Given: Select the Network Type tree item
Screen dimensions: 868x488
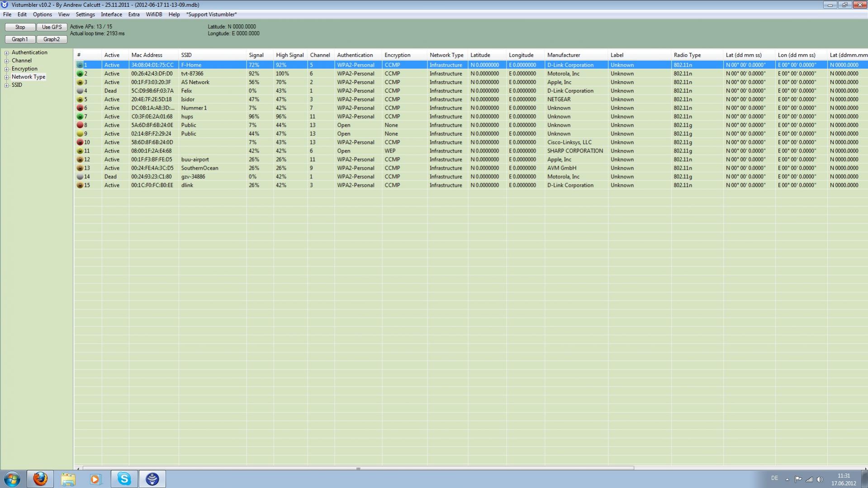Looking at the screenshot, I should 28,77.
